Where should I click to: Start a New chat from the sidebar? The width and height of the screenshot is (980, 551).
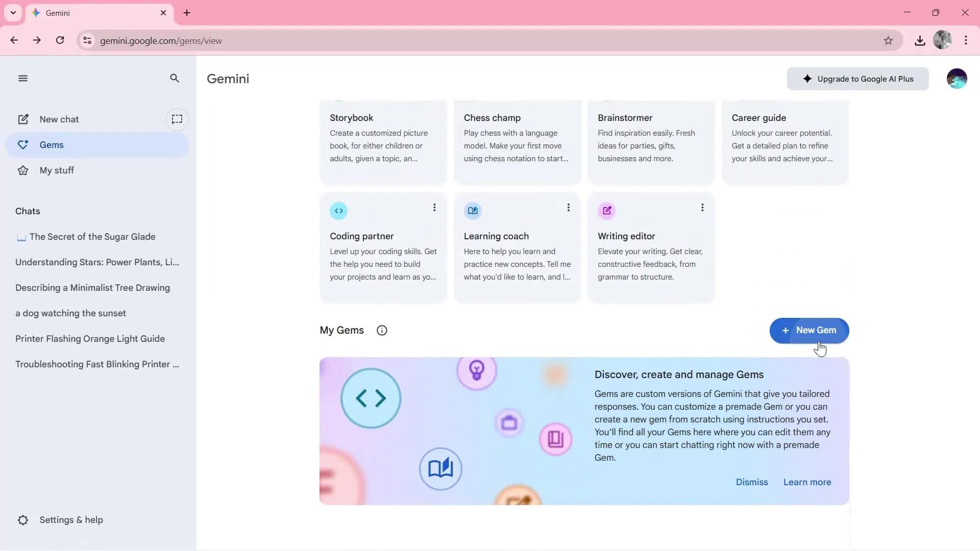tap(60, 119)
